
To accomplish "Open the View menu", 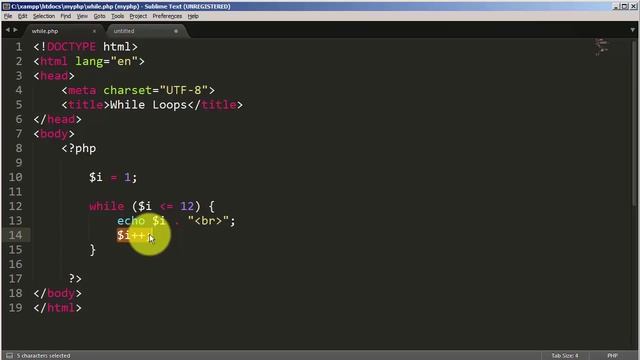I will [82, 16].
